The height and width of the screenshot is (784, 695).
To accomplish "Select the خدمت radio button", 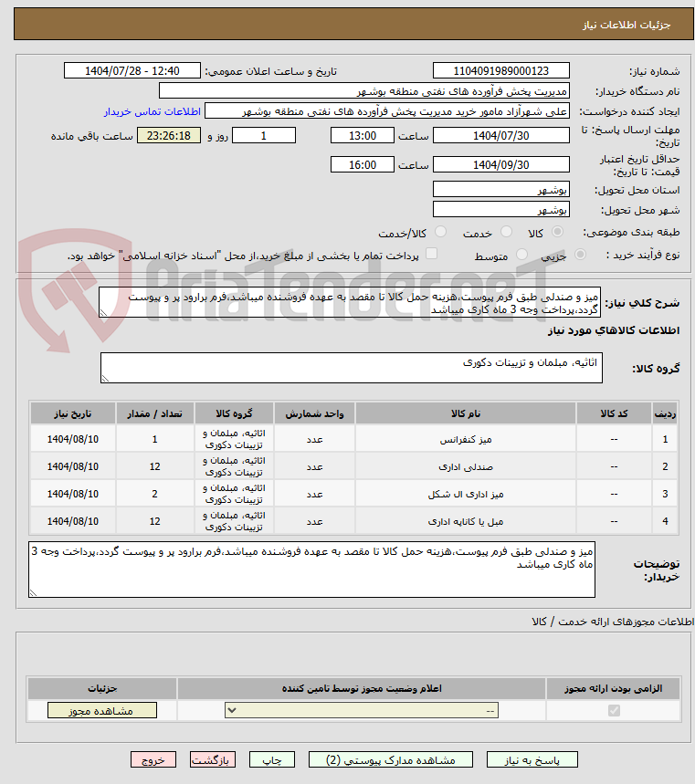I will tap(506, 232).
